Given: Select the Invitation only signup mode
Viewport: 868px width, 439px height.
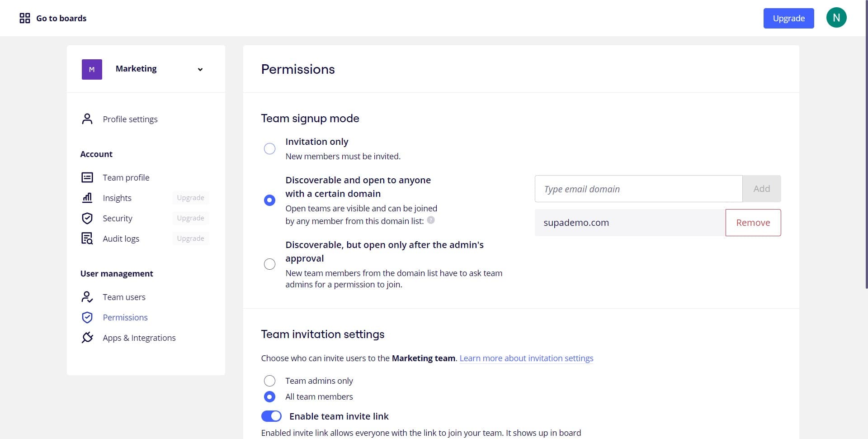Looking at the screenshot, I should pyautogui.click(x=270, y=148).
